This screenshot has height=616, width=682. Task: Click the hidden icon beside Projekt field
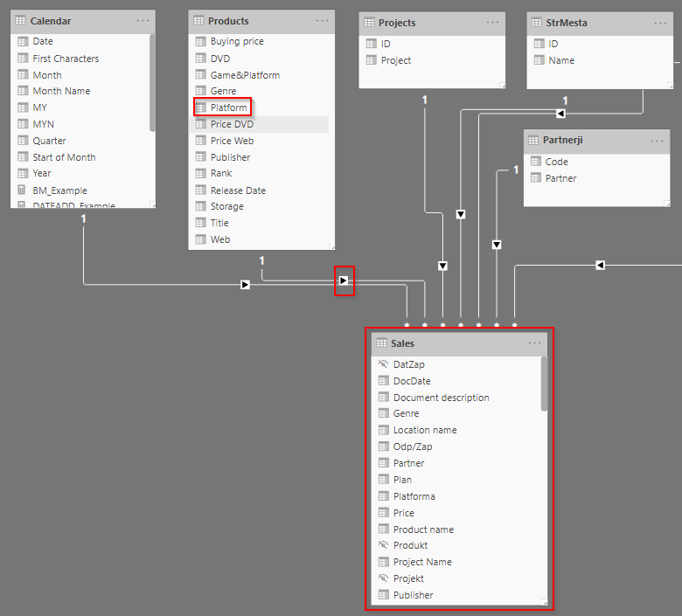(383, 578)
